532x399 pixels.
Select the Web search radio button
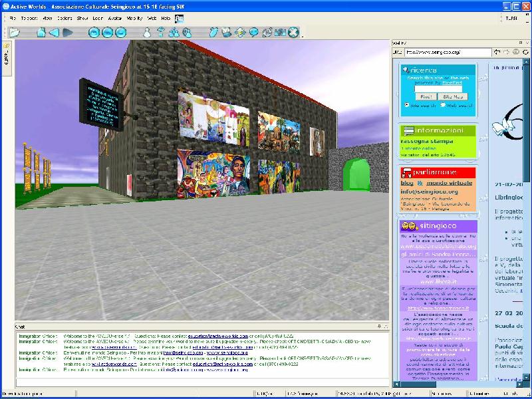[443, 105]
